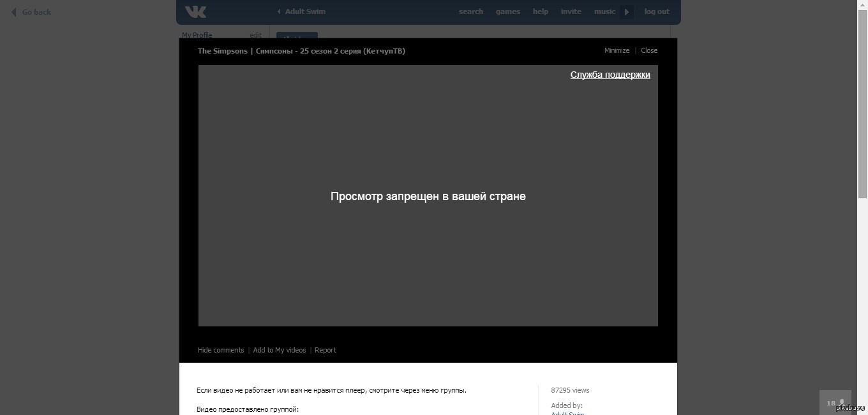Hide comments under the video
The image size is (868, 415).
click(x=221, y=350)
